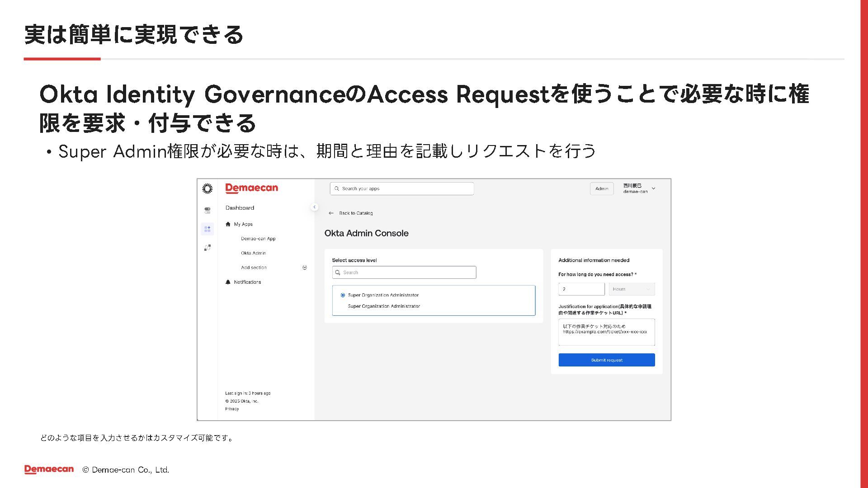The width and height of the screenshot is (868, 488).
Task: Click the justification text area
Action: pyautogui.click(x=606, y=332)
